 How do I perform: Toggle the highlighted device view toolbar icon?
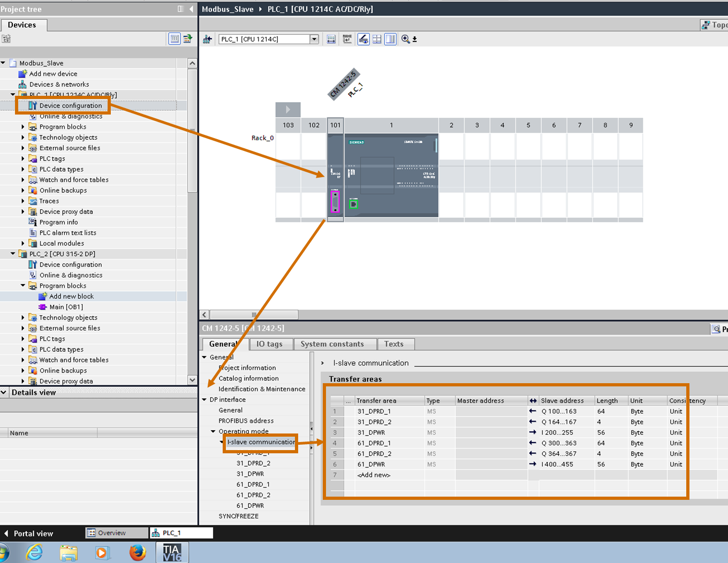[x=363, y=39]
